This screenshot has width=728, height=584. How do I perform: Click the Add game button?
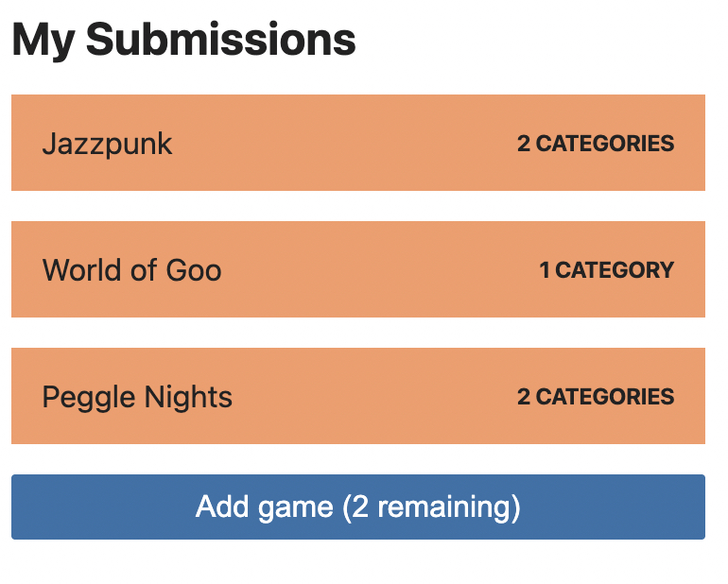pyautogui.click(x=357, y=507)
